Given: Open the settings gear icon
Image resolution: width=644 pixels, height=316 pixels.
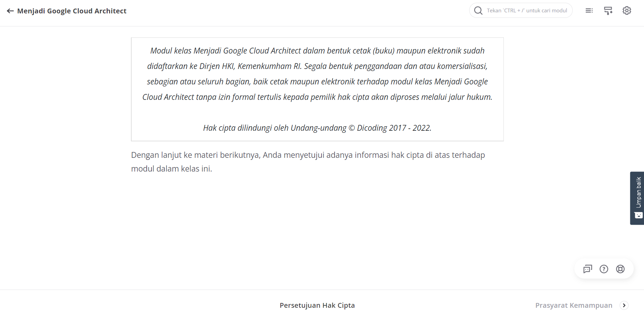Looking at the screenshot, I should [x=627, y=10].
